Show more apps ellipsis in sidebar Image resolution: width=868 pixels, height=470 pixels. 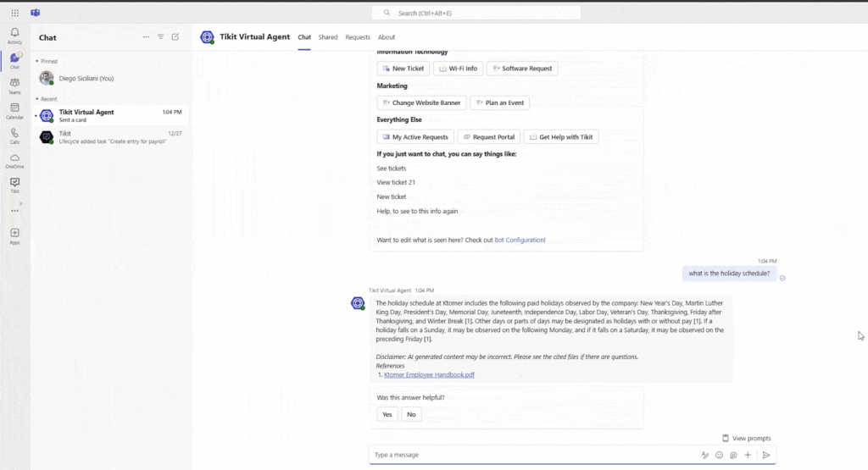(15, 211)
